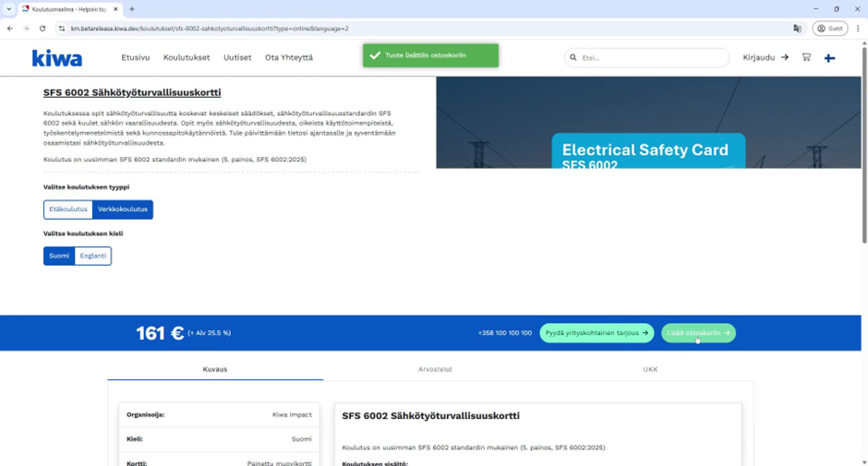Open Koulutukset in the navigation
The height and width of the screenshot is (466, 868).
(x=187, y=57)
